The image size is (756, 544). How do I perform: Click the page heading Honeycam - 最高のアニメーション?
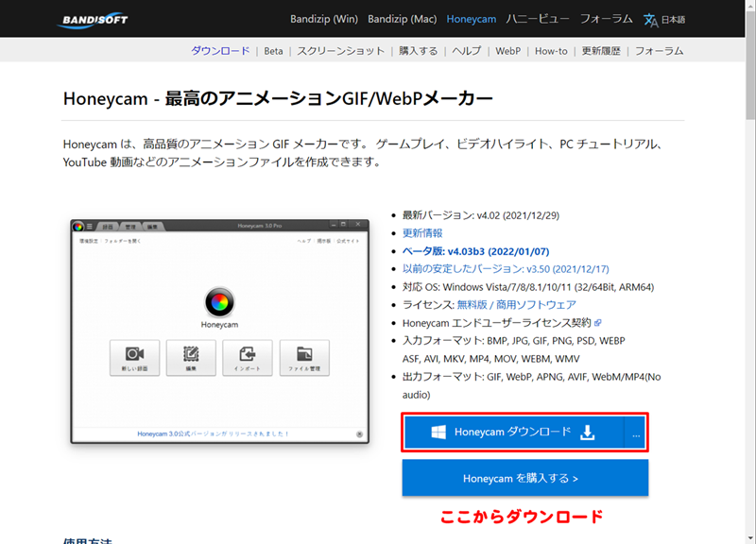tap(278, 99)
